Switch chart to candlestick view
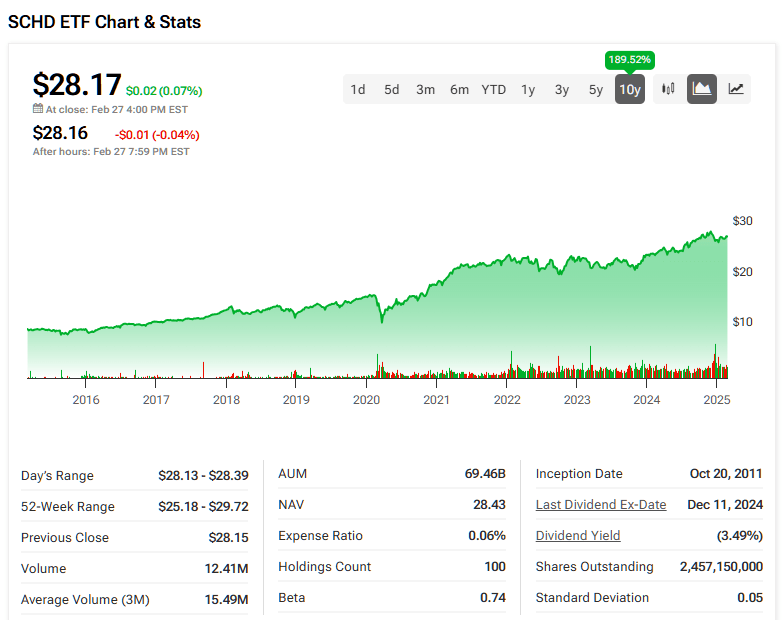The width and height of the screenshot is (782, 620). [668, 89]
